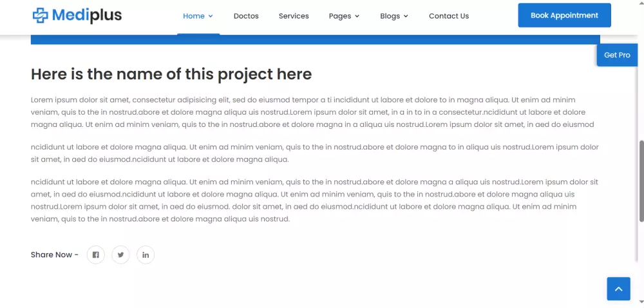The height and width of the screenshot is (308, 644).
Task: Click the Share Now label
Action: pos(55,255)
